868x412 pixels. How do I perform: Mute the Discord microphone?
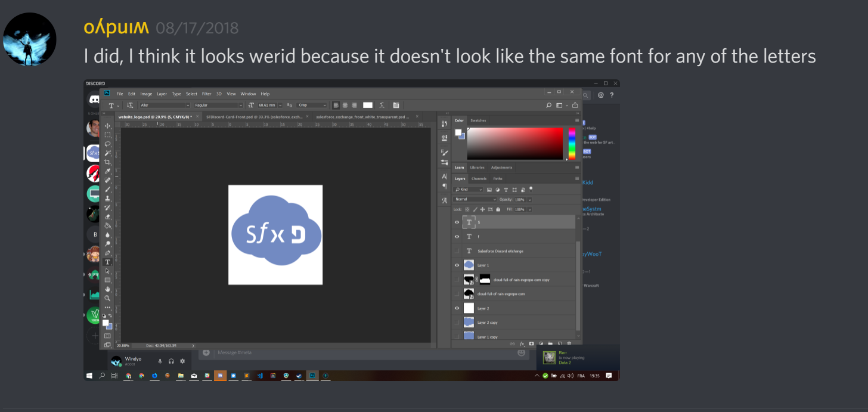160,361
